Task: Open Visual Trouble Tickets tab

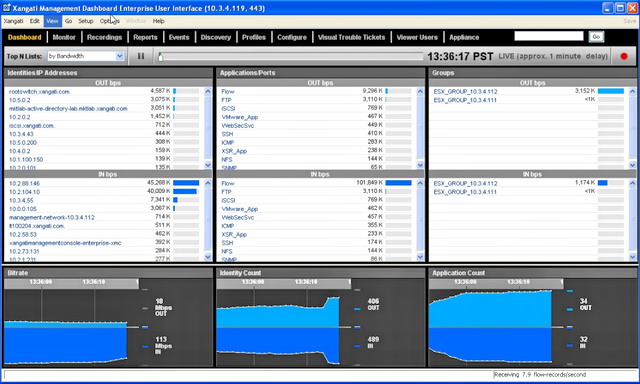Action: (x=351, y=37)
